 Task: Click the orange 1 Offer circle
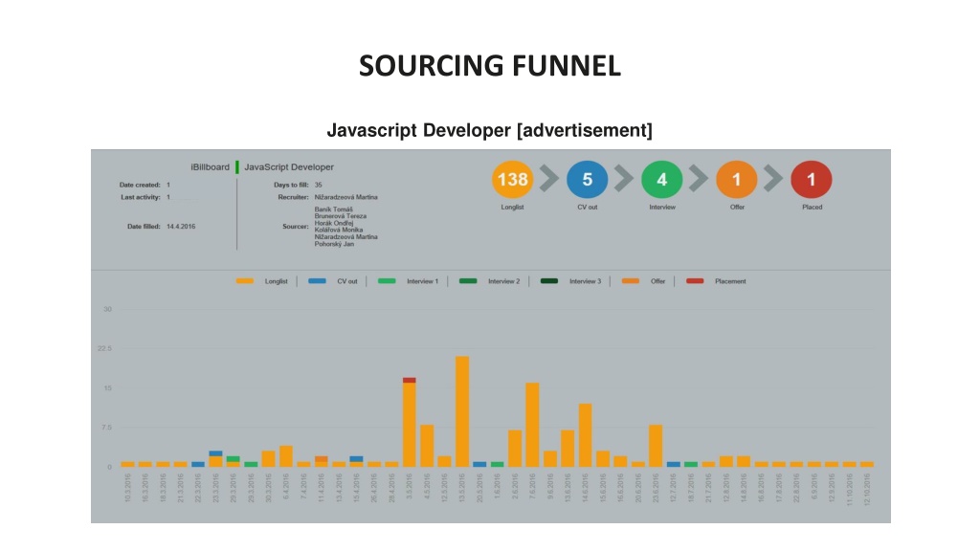[736, 180]
